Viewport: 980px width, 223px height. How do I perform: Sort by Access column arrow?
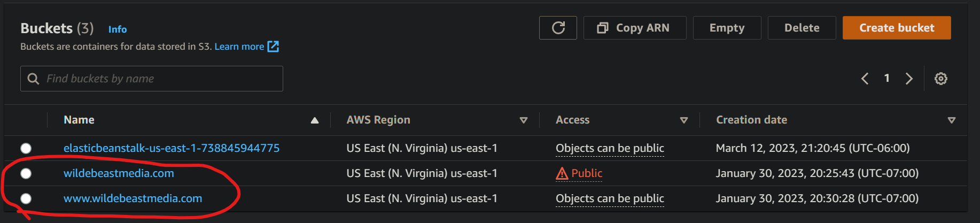click(684, 120)
